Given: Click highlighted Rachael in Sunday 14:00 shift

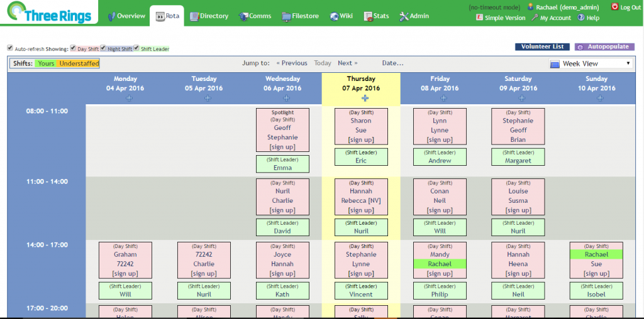Looking at the screenshot, I should pos(596,254).
